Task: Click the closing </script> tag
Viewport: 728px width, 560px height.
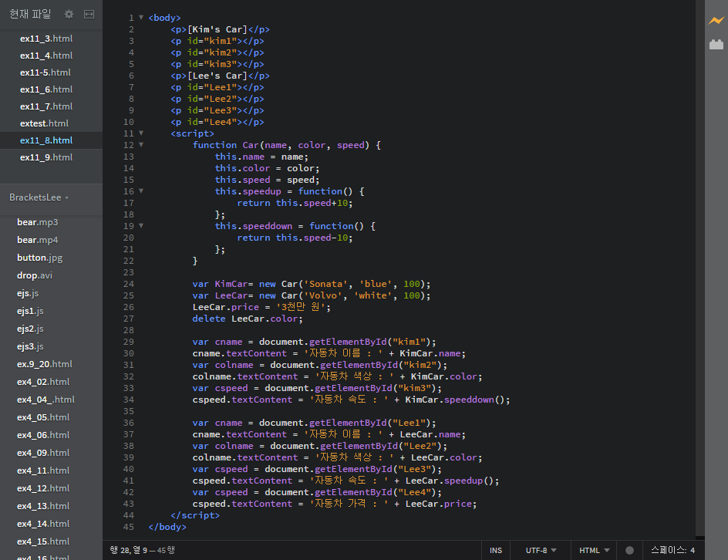Action: tap(195, 515)
